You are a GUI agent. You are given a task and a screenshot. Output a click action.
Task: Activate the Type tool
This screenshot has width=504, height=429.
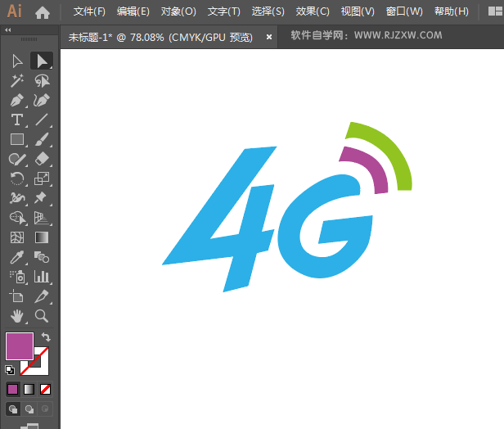pos(17,120)
